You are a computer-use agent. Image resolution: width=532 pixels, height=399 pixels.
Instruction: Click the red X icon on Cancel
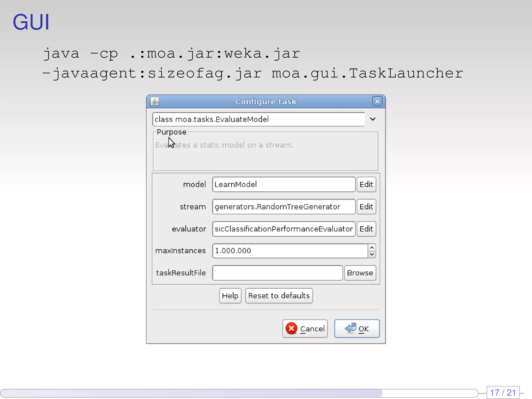coord(291,328)
